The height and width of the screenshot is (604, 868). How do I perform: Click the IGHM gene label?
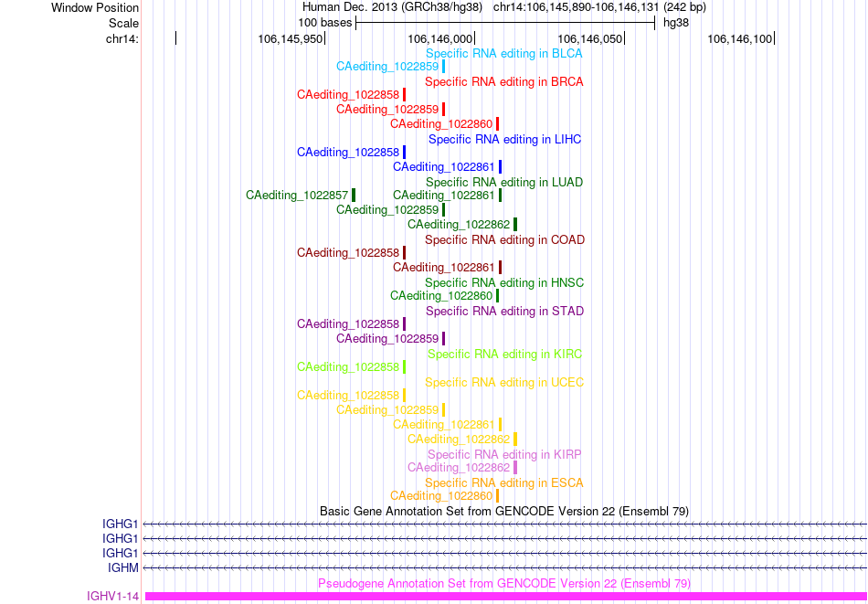pyautogui.click(x=123, y=567)
